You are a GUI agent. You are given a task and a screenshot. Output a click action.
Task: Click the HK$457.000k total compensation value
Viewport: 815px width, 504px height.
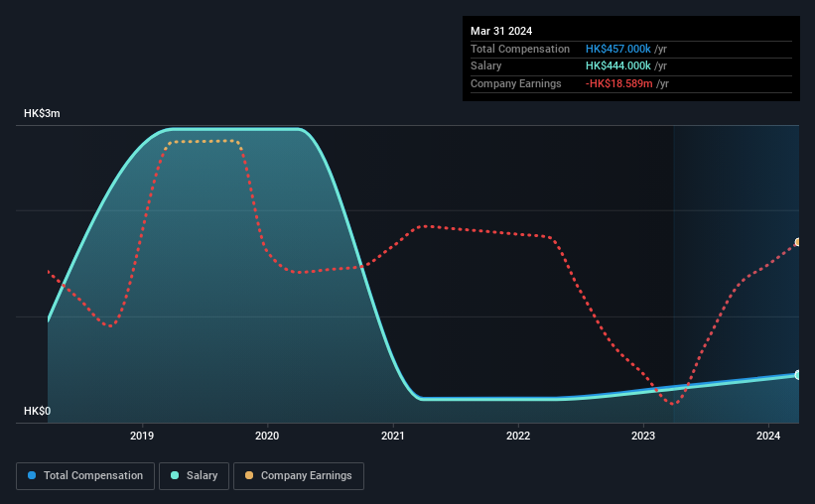click(x=618, y=49)
